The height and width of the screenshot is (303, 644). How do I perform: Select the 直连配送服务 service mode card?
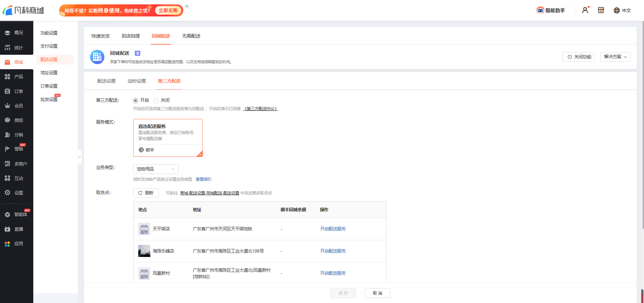point(168,138)
